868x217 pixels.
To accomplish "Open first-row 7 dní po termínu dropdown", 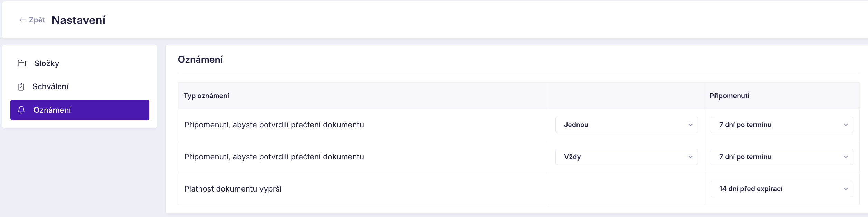I will pos(782,125).
